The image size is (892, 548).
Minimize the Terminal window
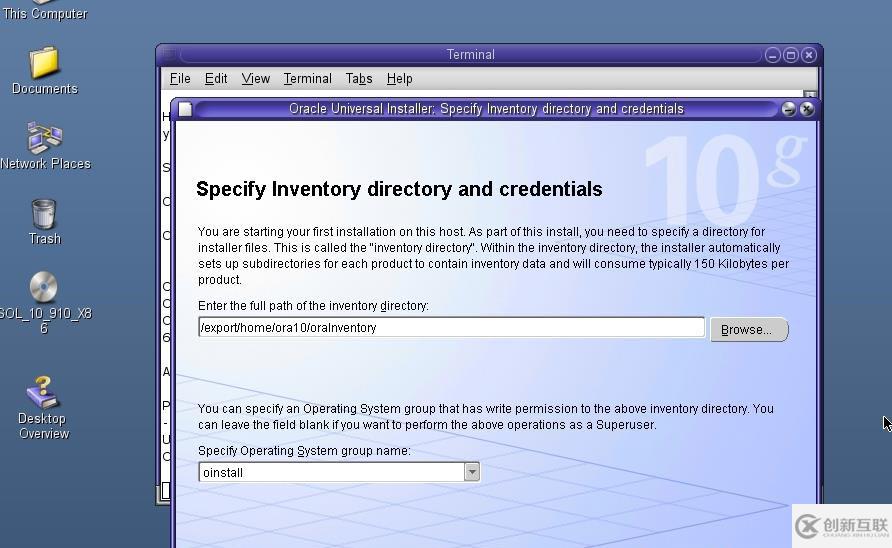tap(772, 55)
